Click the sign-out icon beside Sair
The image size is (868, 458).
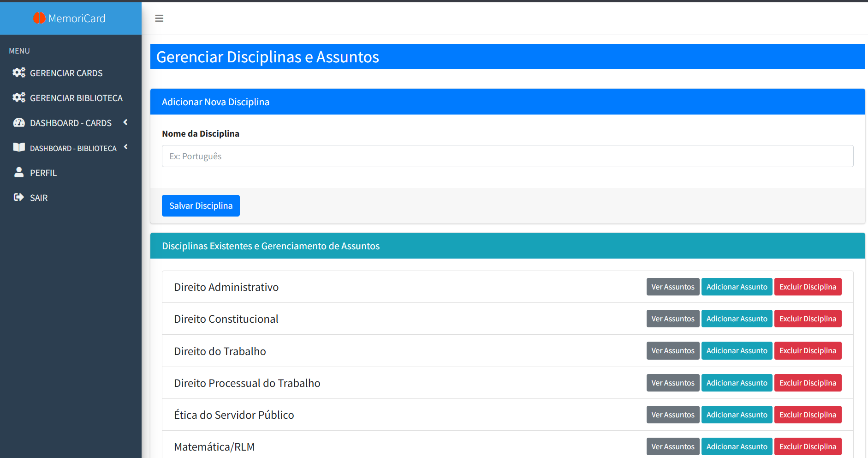pos(19,198)
